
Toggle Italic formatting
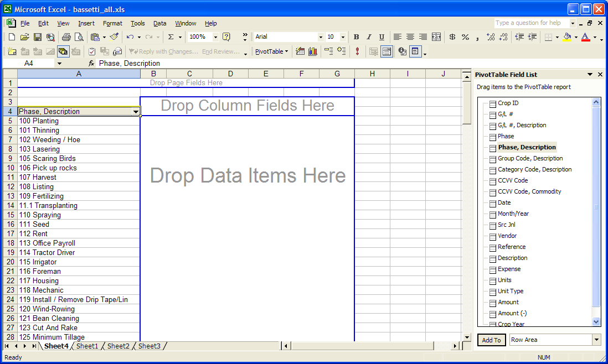(x=369, y=37)
